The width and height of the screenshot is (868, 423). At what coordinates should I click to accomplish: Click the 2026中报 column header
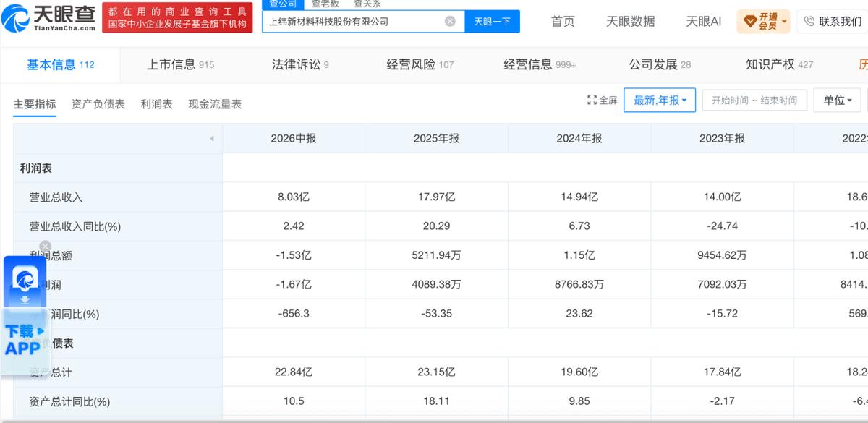[294, 138]
